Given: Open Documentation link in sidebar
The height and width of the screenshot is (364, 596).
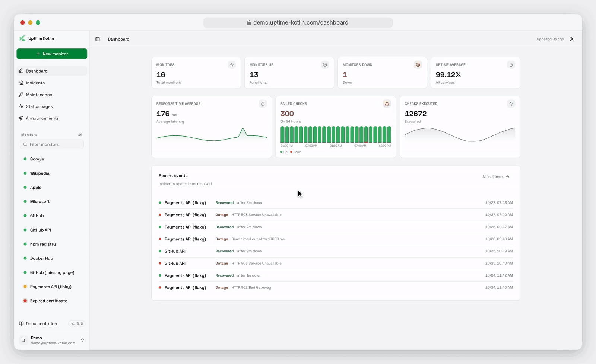Looking at the screenshot, I should click(x=41, y=324).
